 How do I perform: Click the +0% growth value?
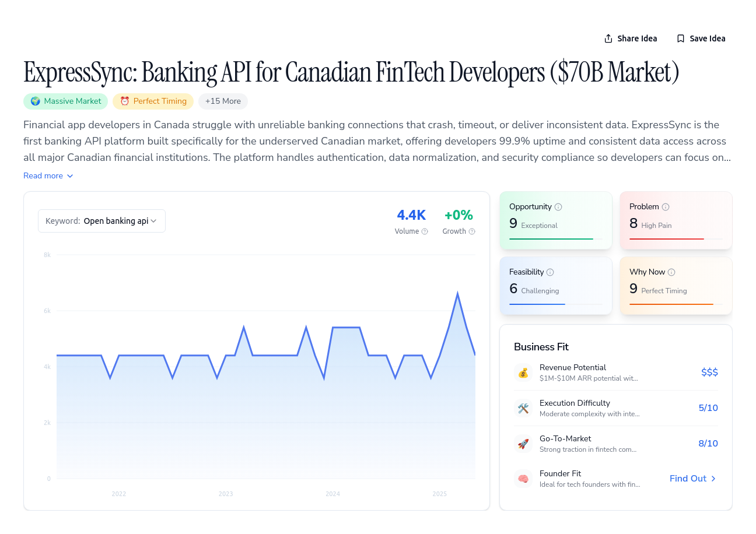[459, 215]
